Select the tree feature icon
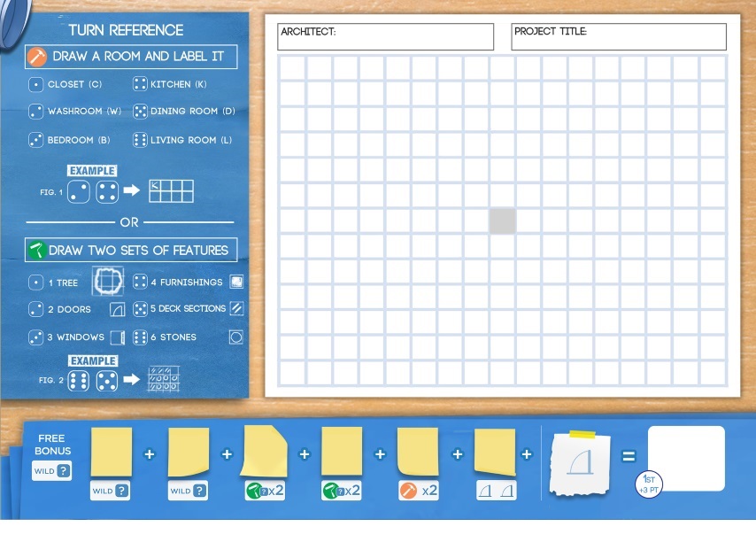 108,282
